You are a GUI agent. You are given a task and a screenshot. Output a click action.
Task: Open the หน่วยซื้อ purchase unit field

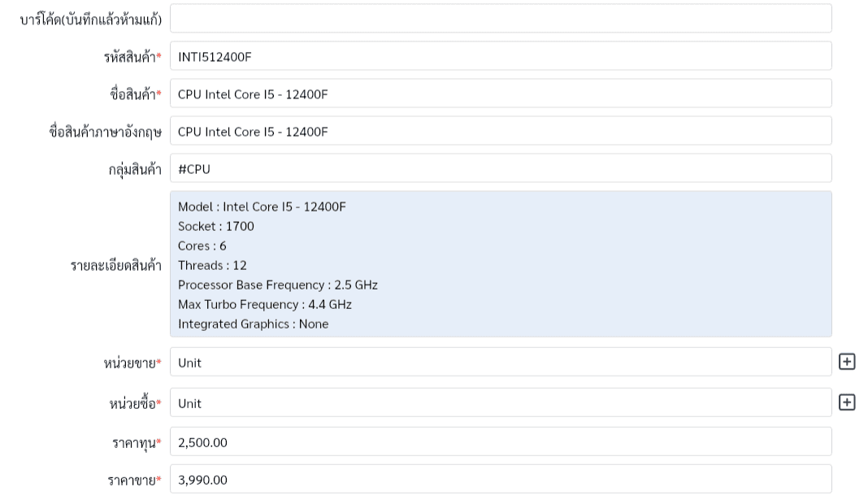[501, 402]
